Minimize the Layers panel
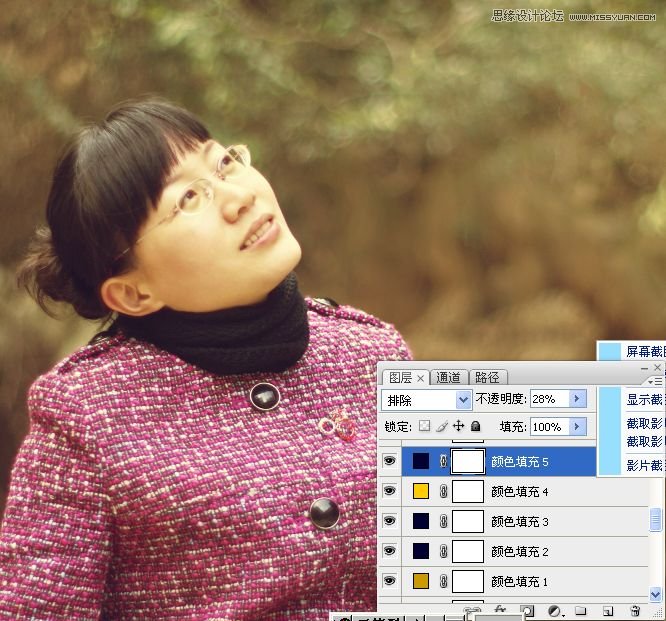 click(x=645, y=368)
